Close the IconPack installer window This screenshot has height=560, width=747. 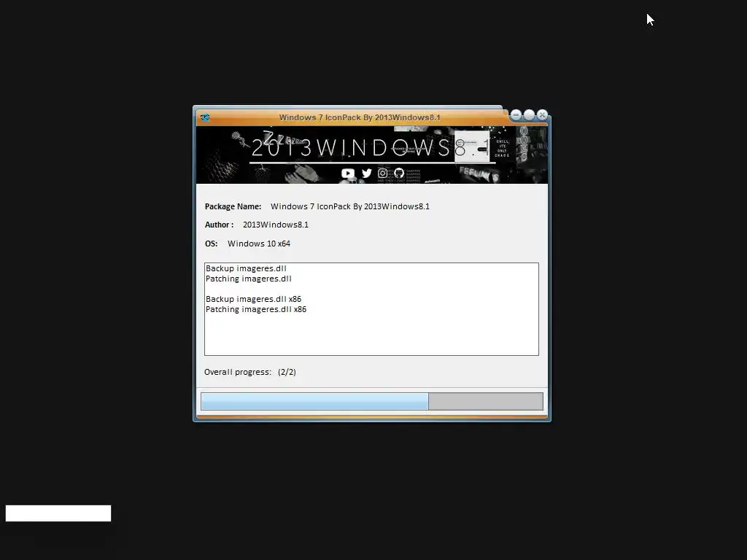point(542,114)
